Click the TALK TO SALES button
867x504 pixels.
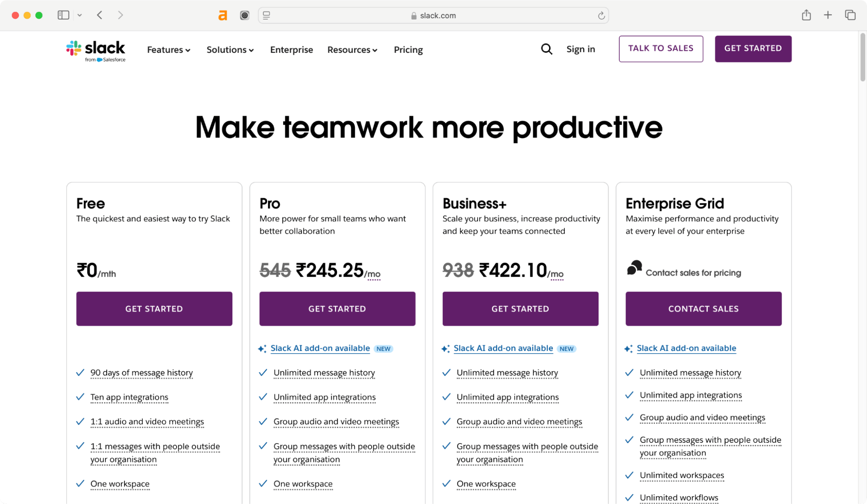[x=661, y=49]
